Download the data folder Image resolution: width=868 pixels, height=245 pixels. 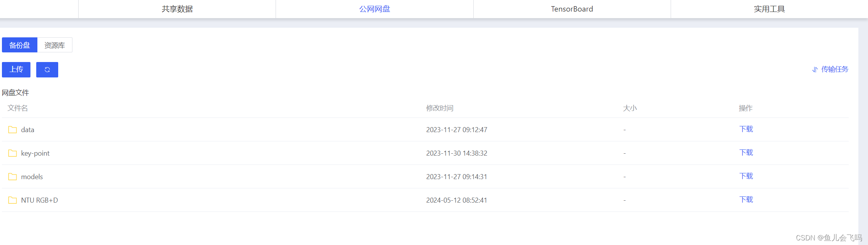point(746,129)
